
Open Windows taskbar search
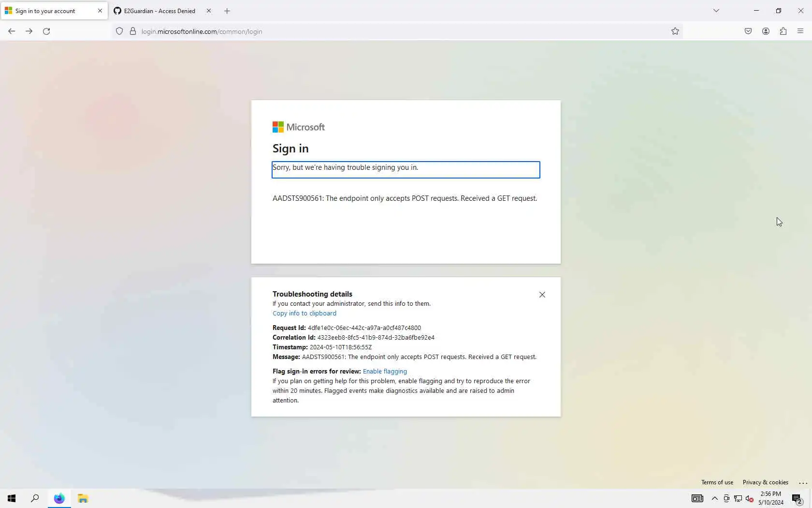tap(35, 498)
